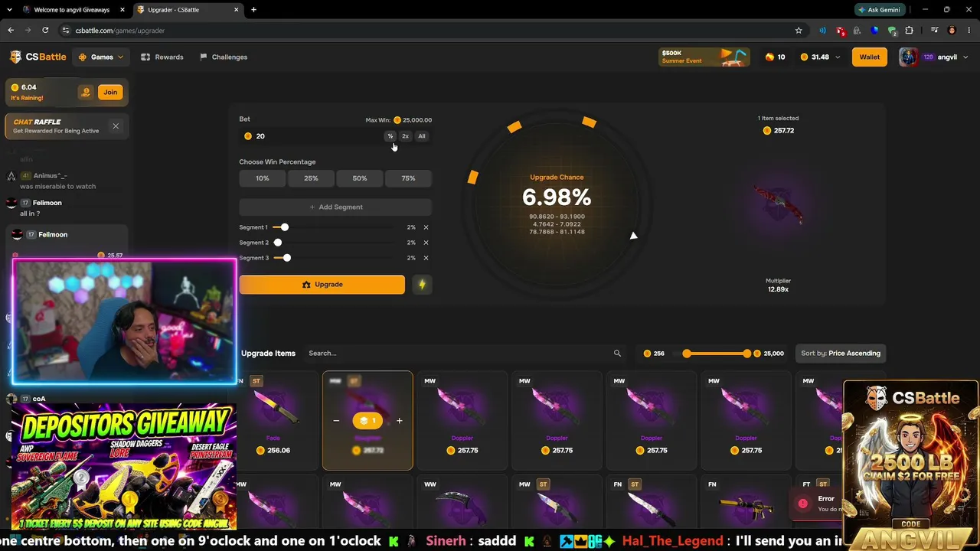Click the selected item preview in upgrade panel

coord(778,204)
